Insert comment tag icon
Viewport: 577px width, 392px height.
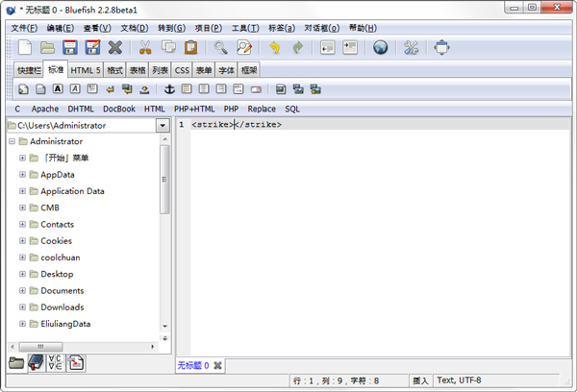pyautogui.click(x=238, y=88)
